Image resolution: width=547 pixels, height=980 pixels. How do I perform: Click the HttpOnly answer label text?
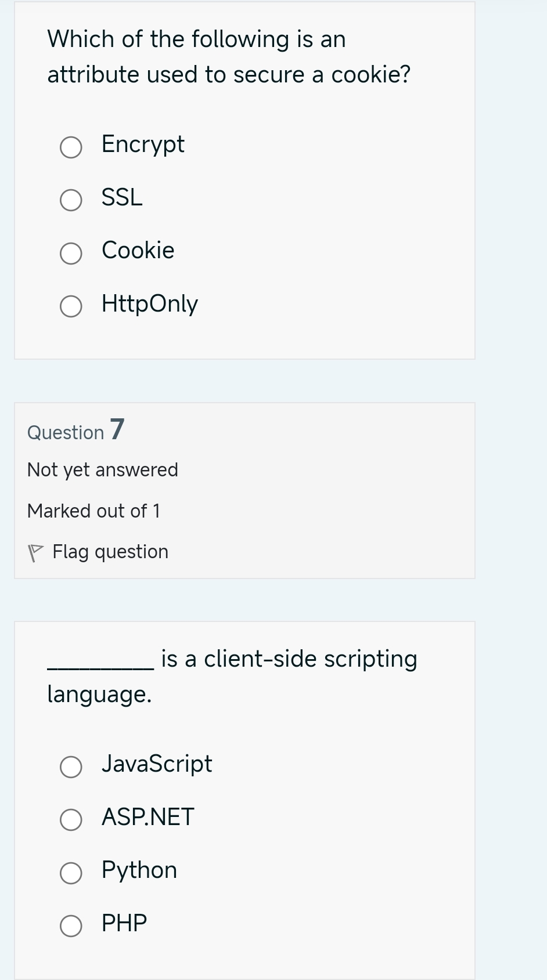pyautogui.click(x=149, y=303)
